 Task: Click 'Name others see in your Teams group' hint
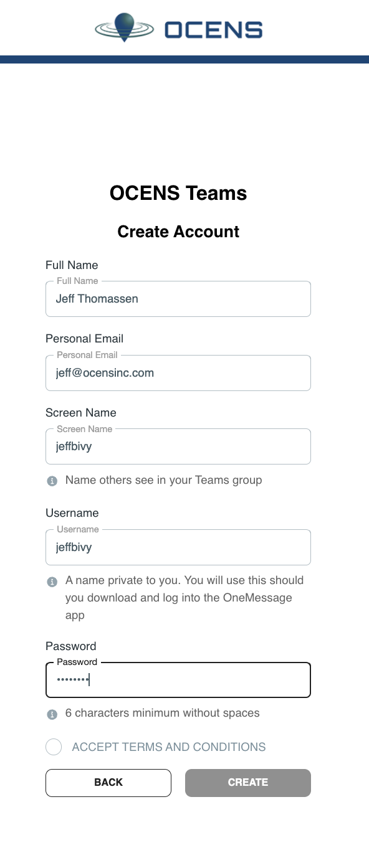[x=164, y=480]
